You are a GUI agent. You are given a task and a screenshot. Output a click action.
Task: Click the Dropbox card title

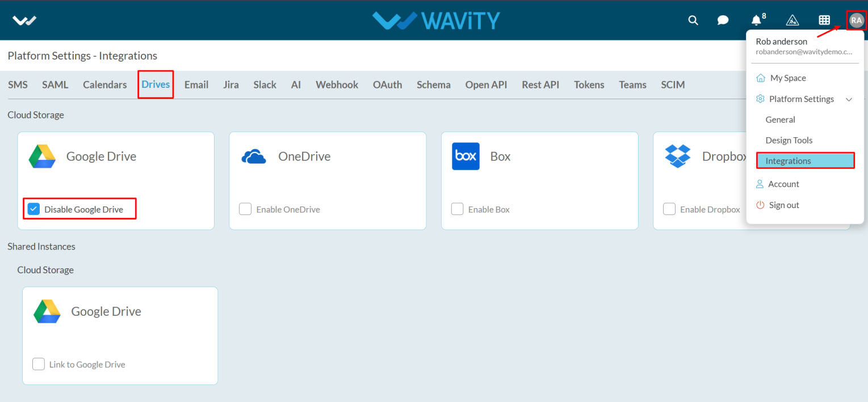[x=724, y=156]
